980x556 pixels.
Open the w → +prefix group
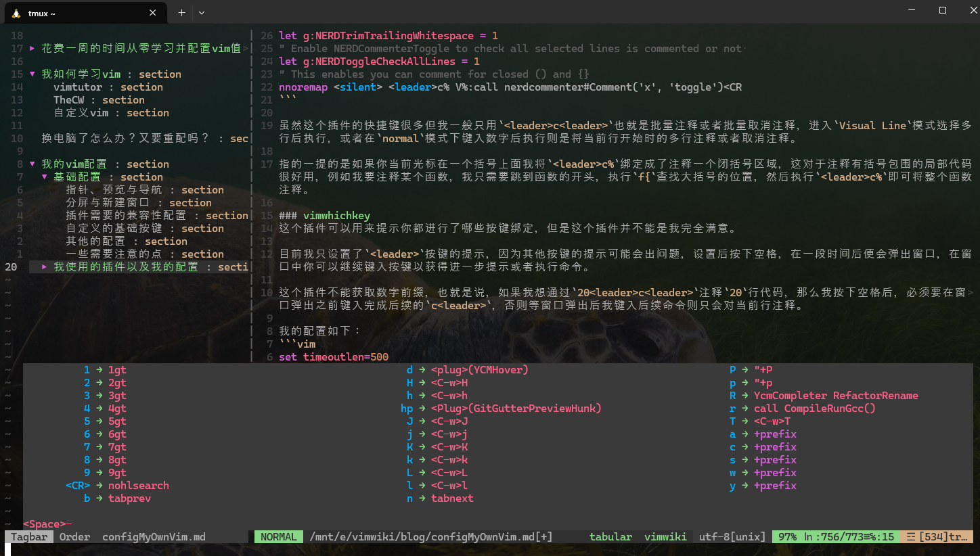pyautogui.click(x=763, y=473)
